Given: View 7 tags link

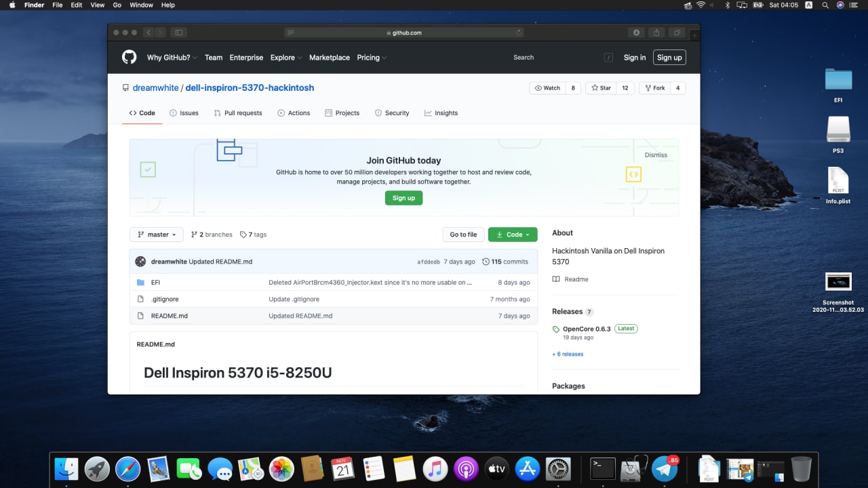Looking at the screenshot, I should (253, 235).
